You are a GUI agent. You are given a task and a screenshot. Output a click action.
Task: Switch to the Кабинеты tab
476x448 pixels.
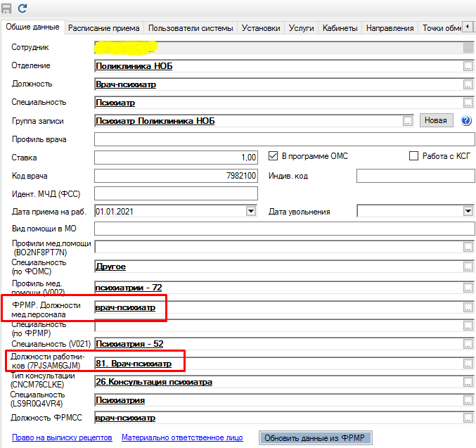click(x=340, y=28)
